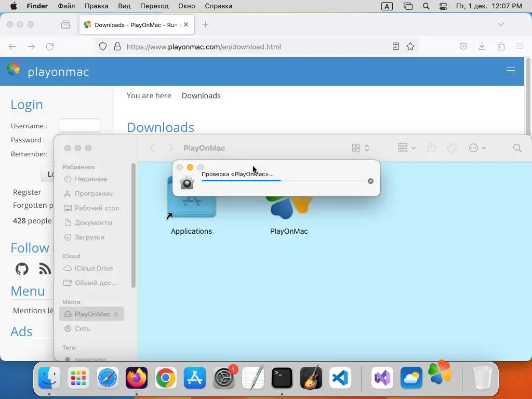Open the Finder group-by dropdown
The height and width of the screenshot is (399, 532).
click(406, 148)
